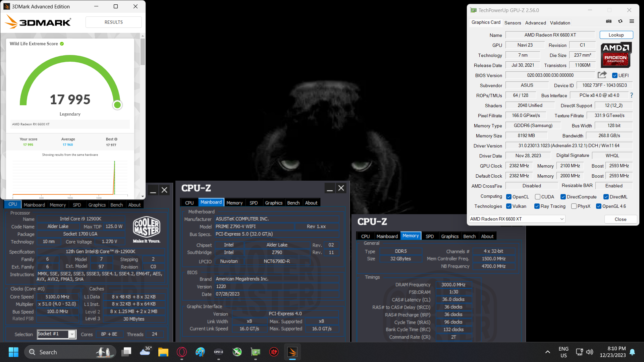This screenshot has height=362, width=644.
Task: Open the Paint palette taskbar icon
Action: tap(200, 352)
